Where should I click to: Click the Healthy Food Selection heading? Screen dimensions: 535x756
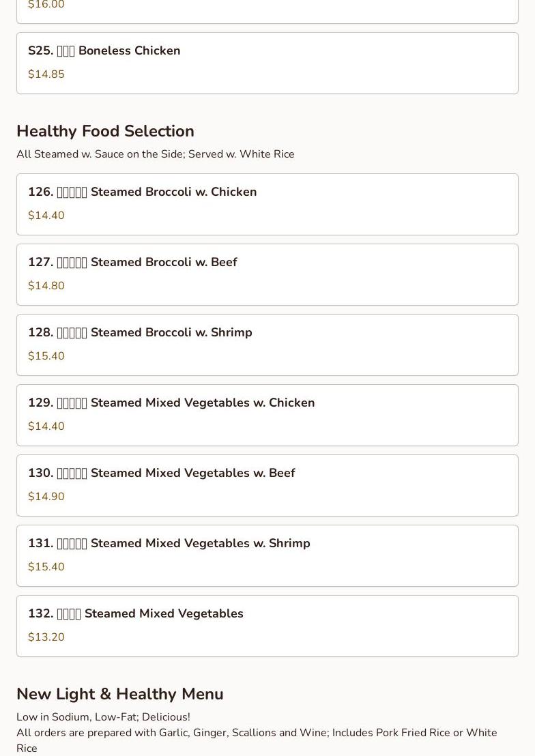pyautogui.click(x=105, y=131)
